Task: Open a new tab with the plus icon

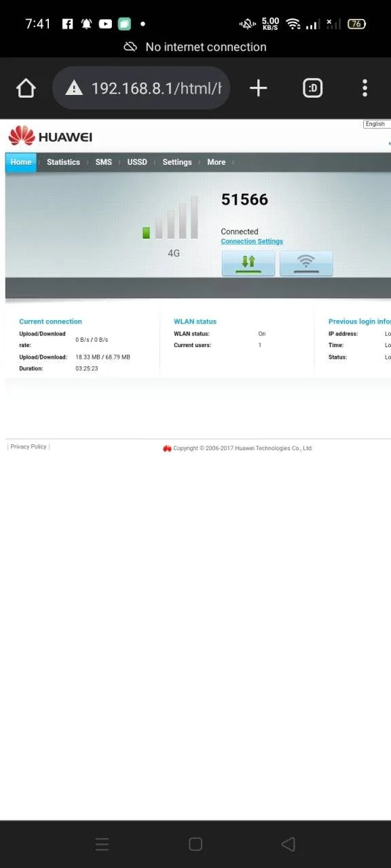Action: [258, 88]
